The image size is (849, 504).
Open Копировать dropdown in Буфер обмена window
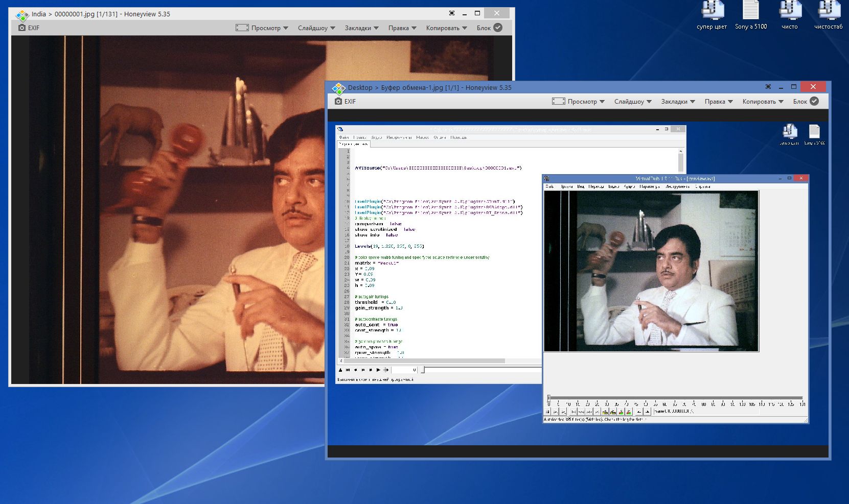[763, 101]
